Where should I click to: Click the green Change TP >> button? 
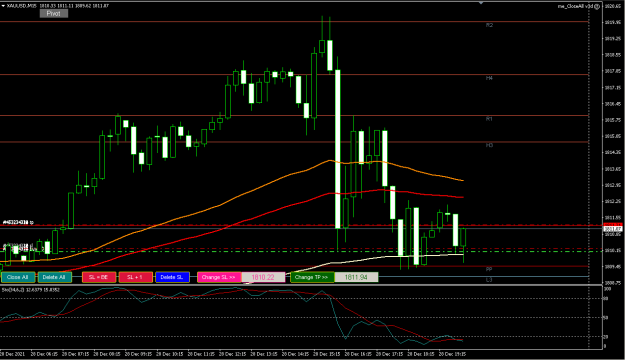pyautogui.click(x=312, y=277)
